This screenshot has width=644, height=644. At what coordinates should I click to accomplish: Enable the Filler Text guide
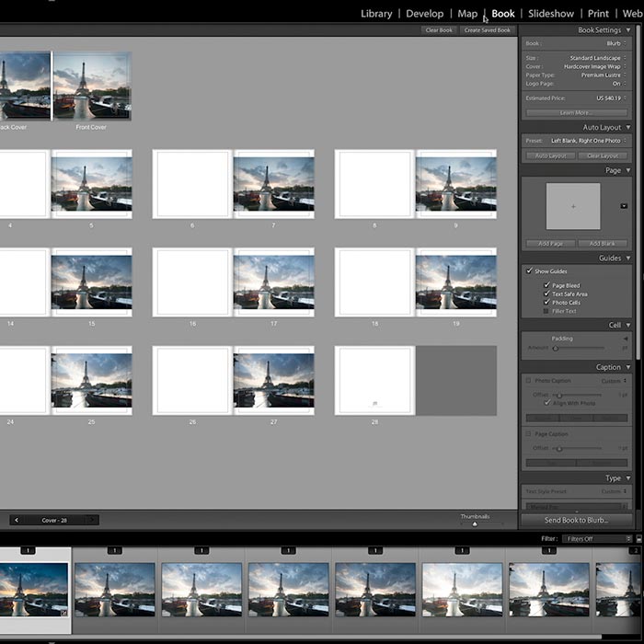pyautogui.click(x=546, y=311)
